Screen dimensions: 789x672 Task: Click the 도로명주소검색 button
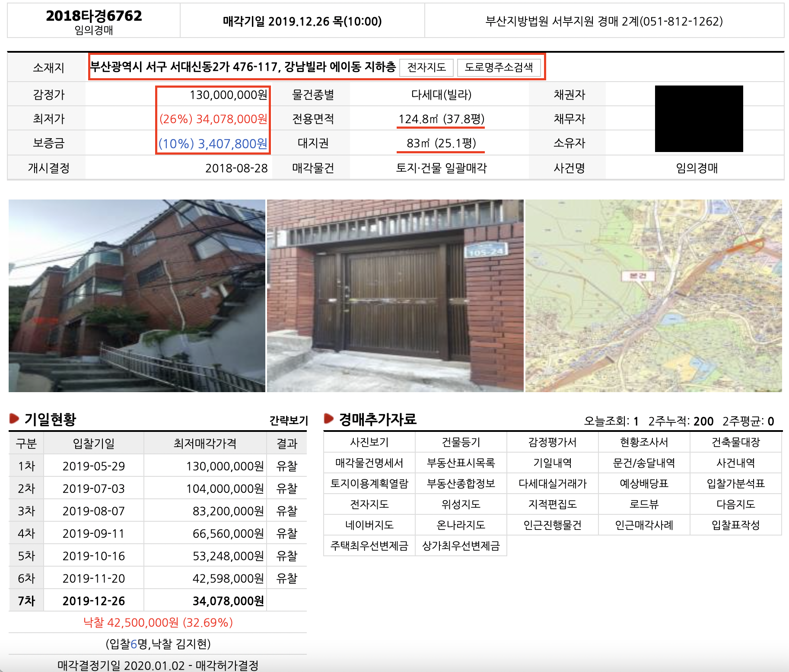tap(499, 67)
